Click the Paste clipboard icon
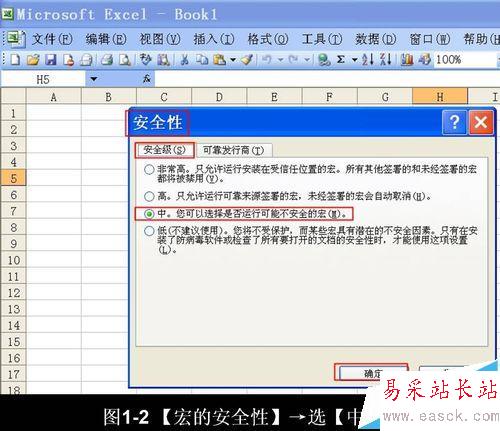This screenshot has height=431, width=500. (220, 60)
